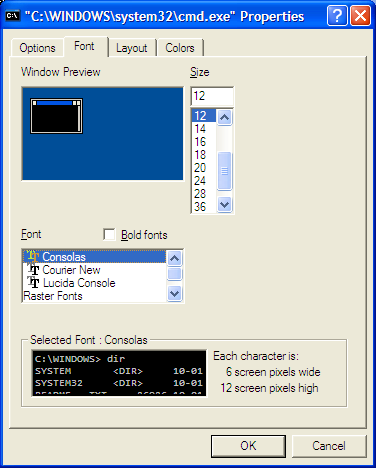Switch to the Options tab
This screenshot has height=468, width=376.
click(x=37, y=48)
